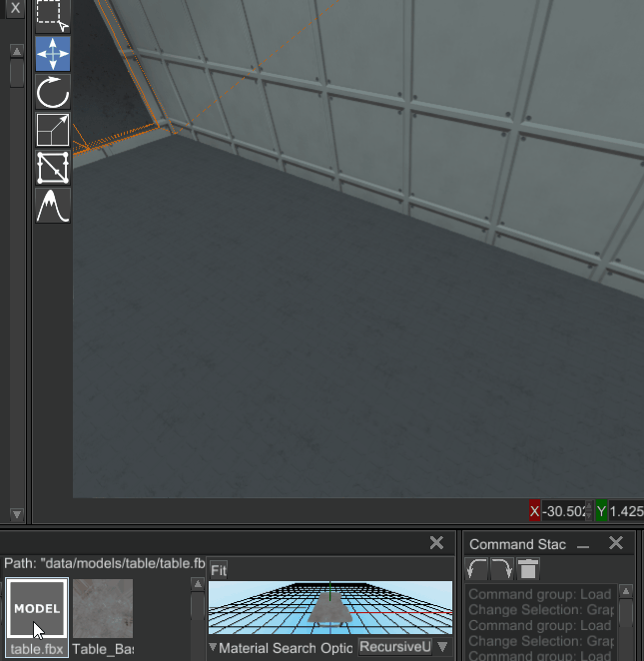Click the green Y axis label
The width and height of the screenshot is (644, 661).
pos(601,511)
